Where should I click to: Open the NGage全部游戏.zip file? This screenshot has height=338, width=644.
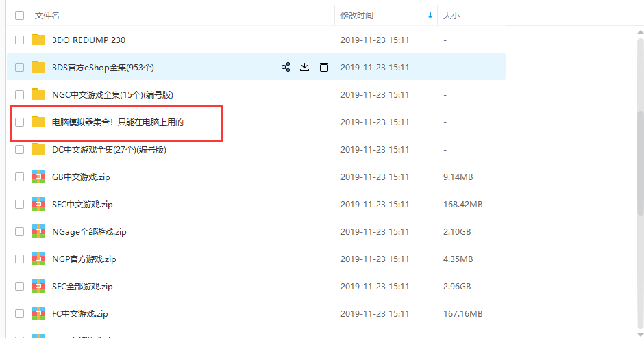pos(89,231)
